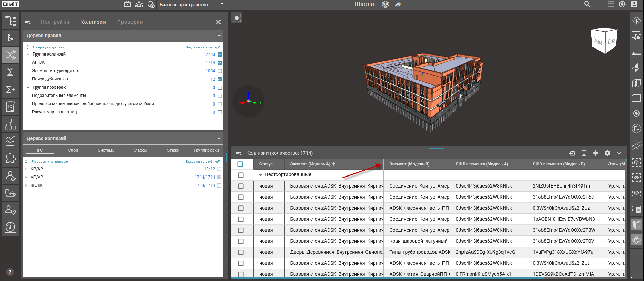Viewport: 644px width, 281px height.
Task: Toggle the select-all checkbox in collisions table header
Action: (241, 164)
